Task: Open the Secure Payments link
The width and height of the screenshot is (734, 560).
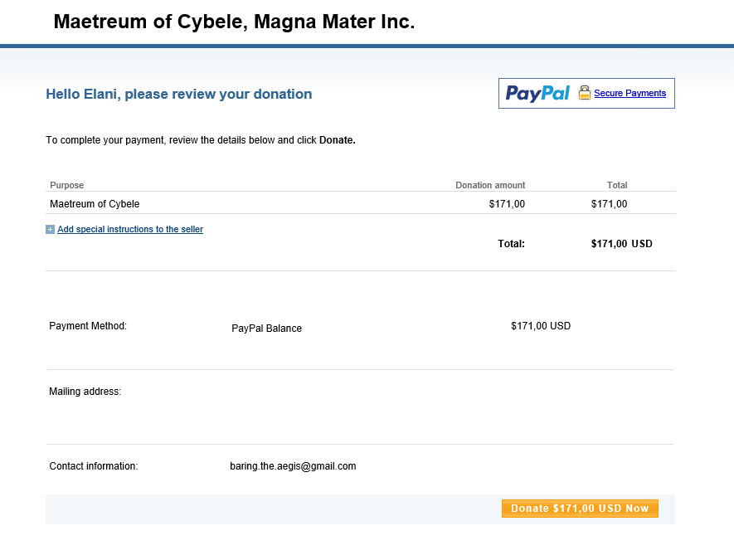Action: 629,93
